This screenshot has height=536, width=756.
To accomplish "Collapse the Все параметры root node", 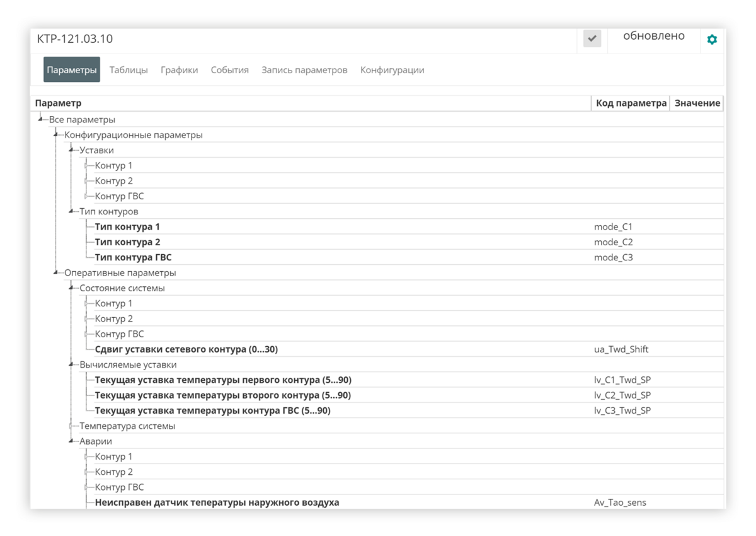I will coord(40,119).
